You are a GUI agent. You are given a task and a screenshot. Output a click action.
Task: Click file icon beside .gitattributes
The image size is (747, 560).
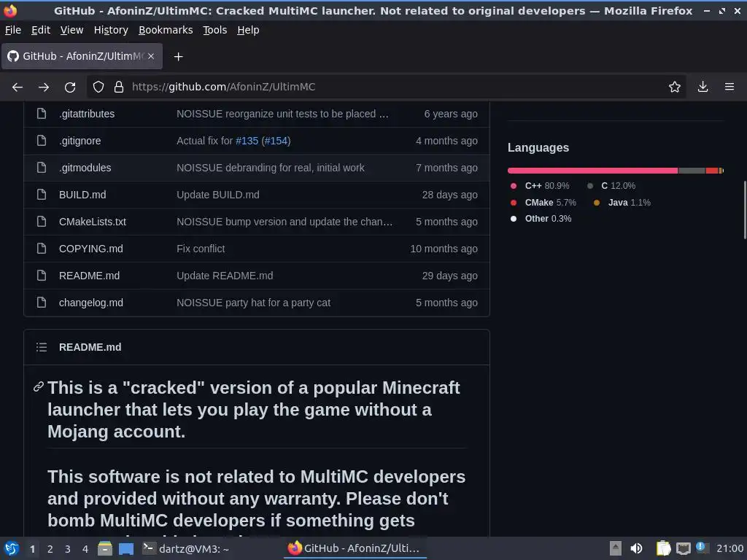point(42,113)
